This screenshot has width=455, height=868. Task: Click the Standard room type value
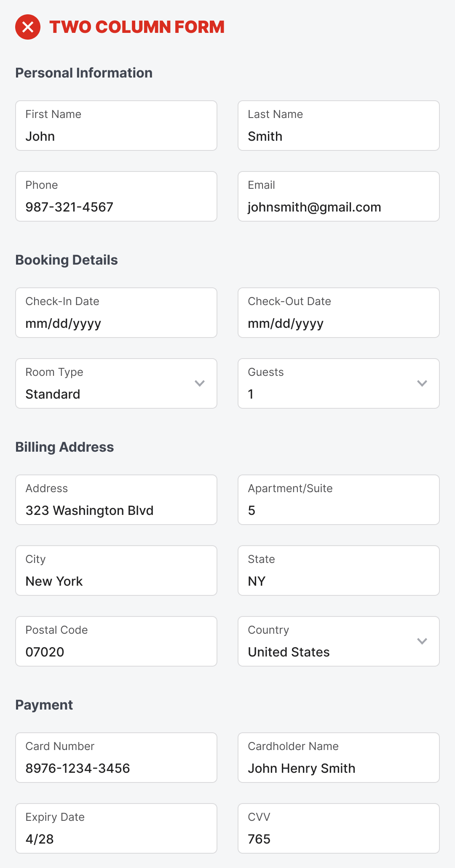[x=53, y=394]
